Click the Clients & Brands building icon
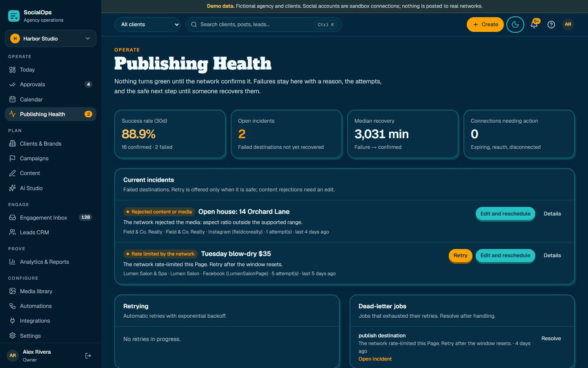This screenshot has height=368, width=588. (x=12, y=144)
